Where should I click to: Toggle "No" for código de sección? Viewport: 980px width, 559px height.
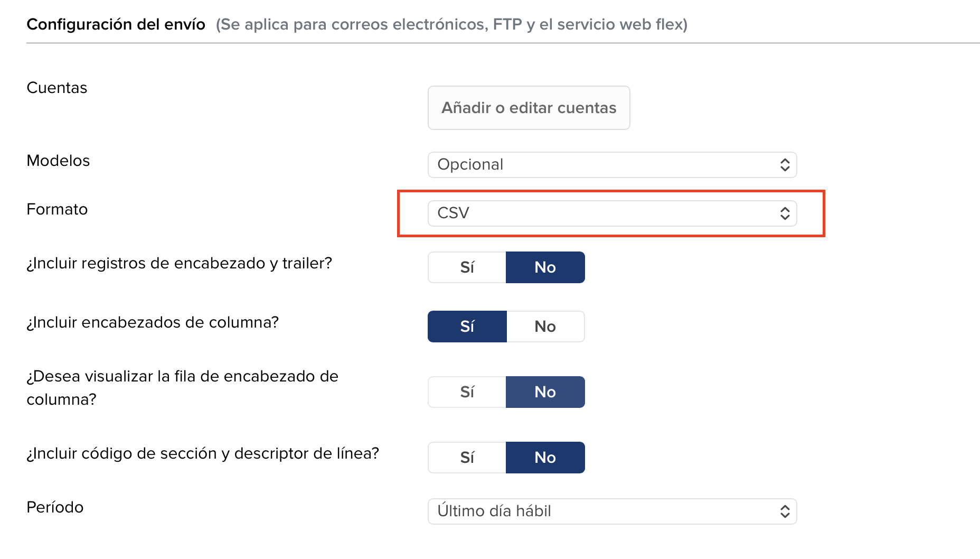click(x=545, y=457)
